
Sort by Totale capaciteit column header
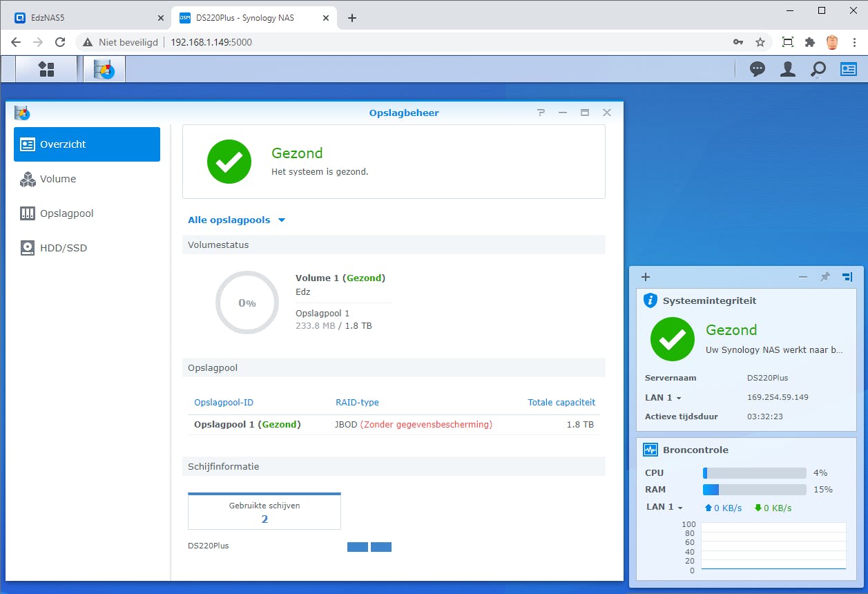coord(561,403)
